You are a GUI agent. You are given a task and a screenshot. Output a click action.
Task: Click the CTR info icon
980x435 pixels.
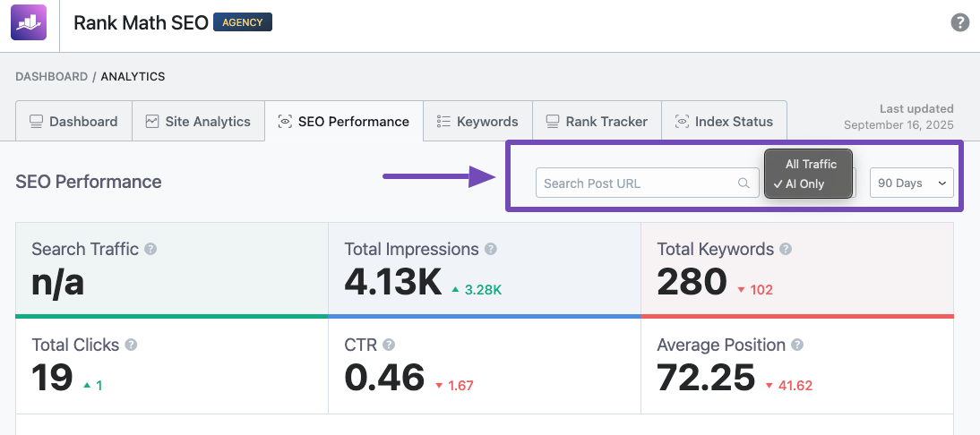click(x=389, y=345)
